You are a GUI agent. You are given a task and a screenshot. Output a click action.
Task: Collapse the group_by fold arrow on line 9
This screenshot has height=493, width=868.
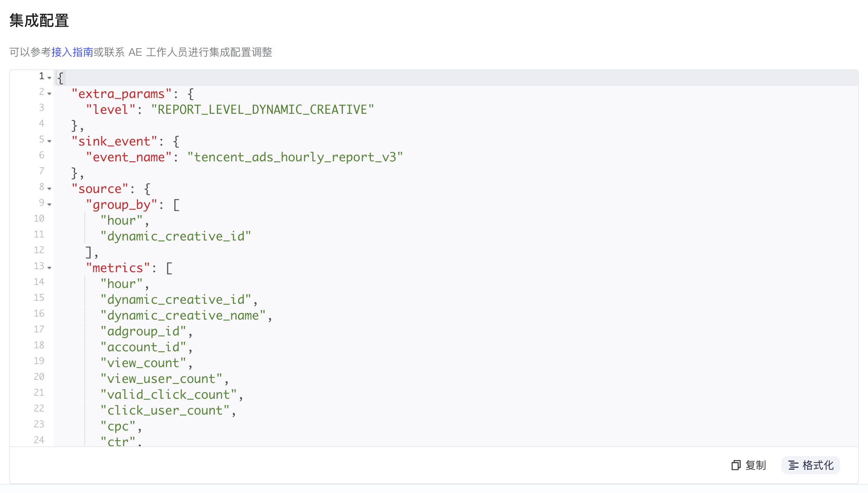[49, 204]
